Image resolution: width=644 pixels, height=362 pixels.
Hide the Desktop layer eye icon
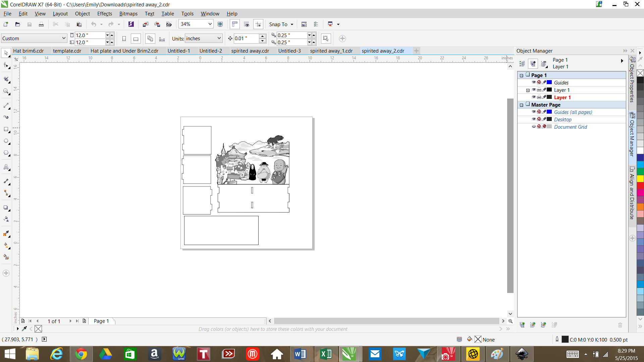(534, 119)
